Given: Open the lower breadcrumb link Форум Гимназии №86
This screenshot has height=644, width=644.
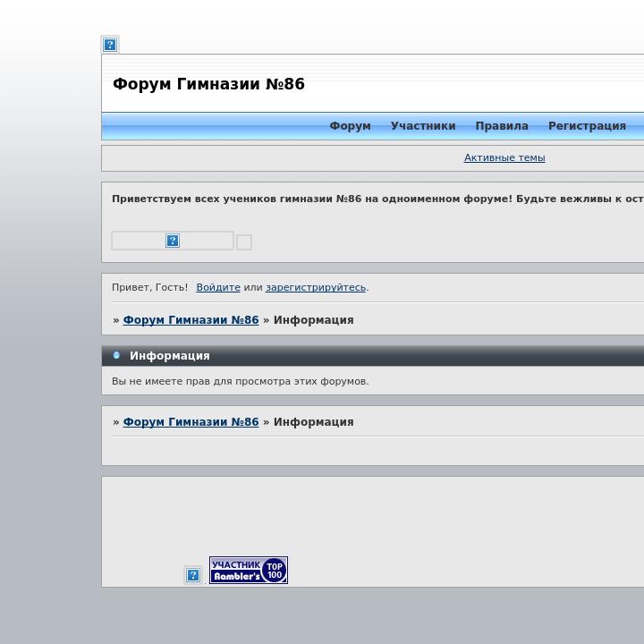Looking at the screenshot, I should 191,422.
